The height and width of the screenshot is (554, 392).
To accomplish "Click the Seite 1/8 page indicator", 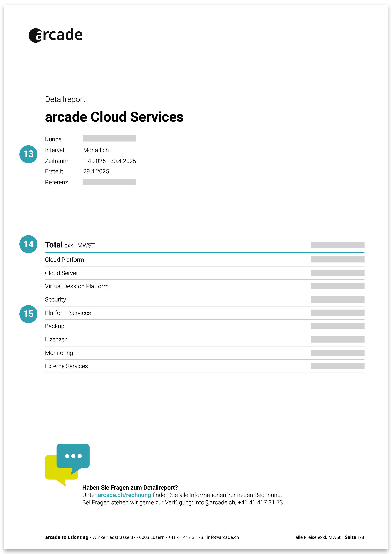I will pyautogui.click(x=354, y=537).
